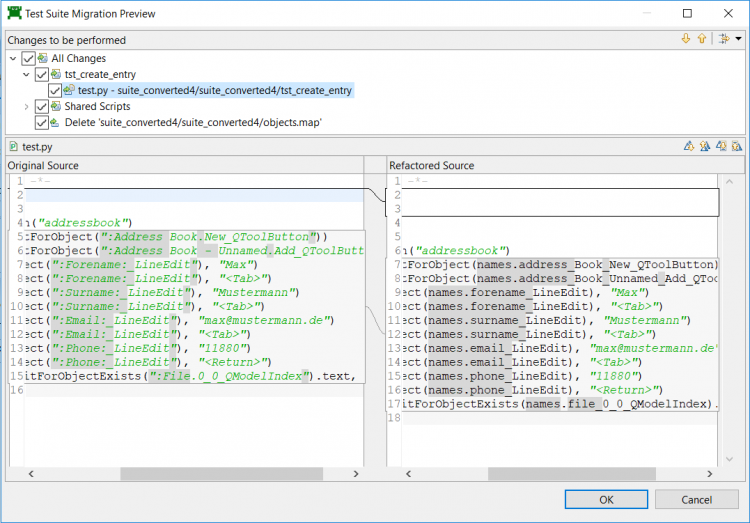Click the Cancel button
The image size is (750, 523).
696,499
